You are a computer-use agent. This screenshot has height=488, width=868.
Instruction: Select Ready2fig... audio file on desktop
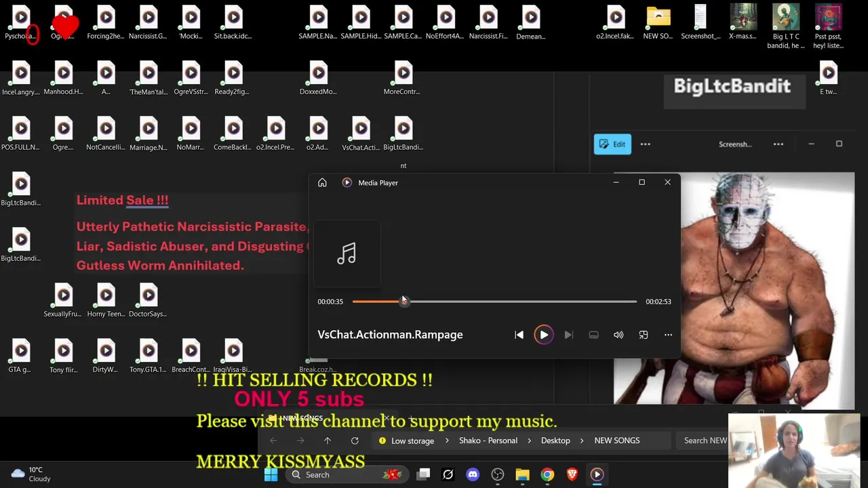click(233, 79)
